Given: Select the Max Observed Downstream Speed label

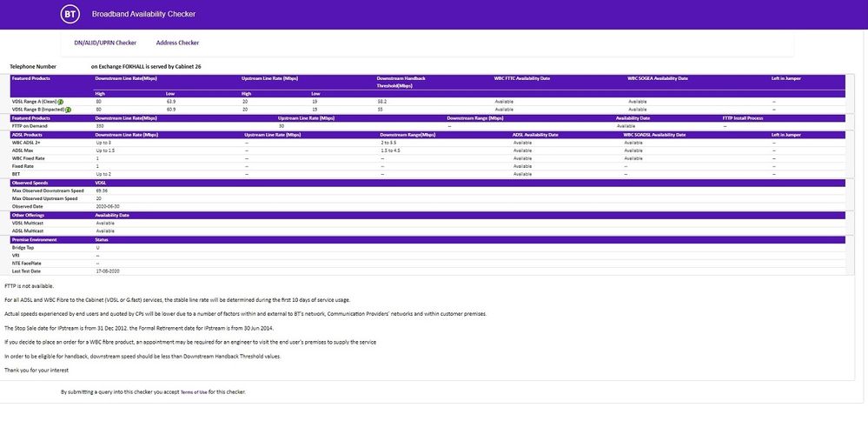Looking at the screenshot, I should pyautogui.click(x=48, y=190).
